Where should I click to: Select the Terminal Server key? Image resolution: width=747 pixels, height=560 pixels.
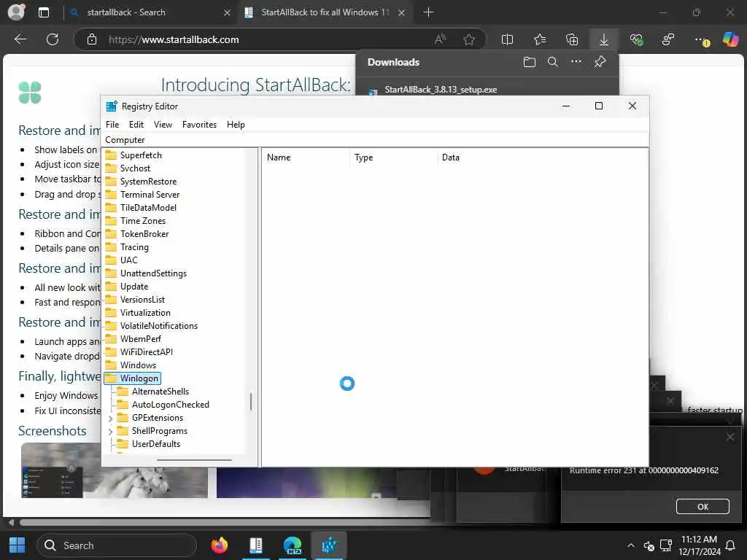click(150, 195)
